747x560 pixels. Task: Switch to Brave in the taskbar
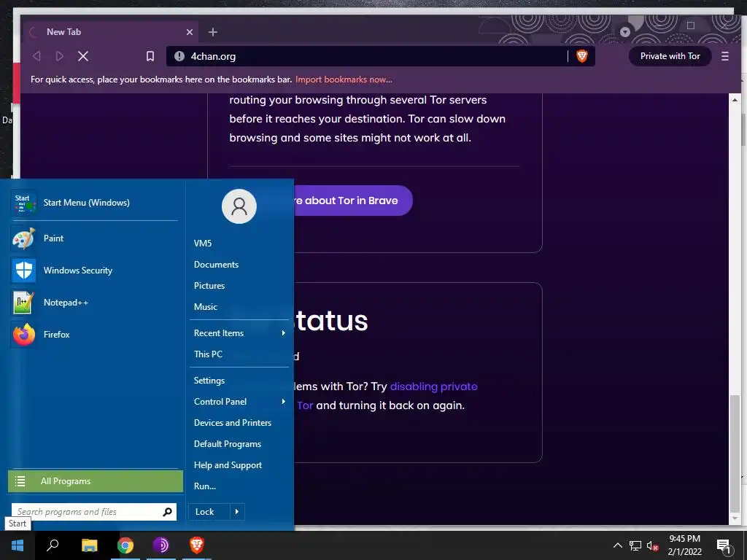[x=197, y=545]
